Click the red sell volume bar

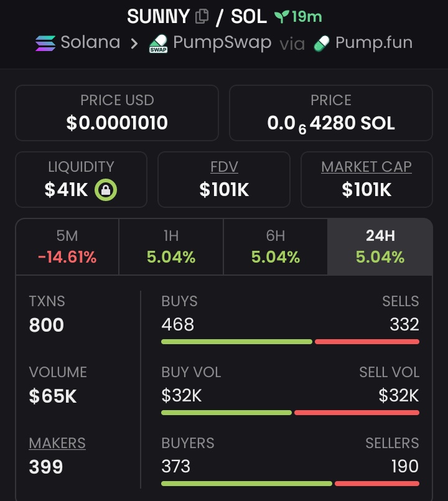[357, 413]
